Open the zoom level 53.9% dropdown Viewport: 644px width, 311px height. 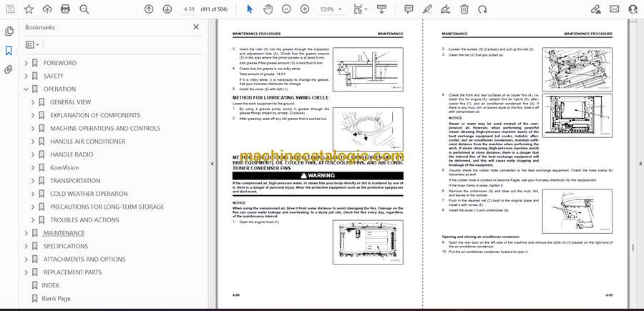tap(331, 9)
